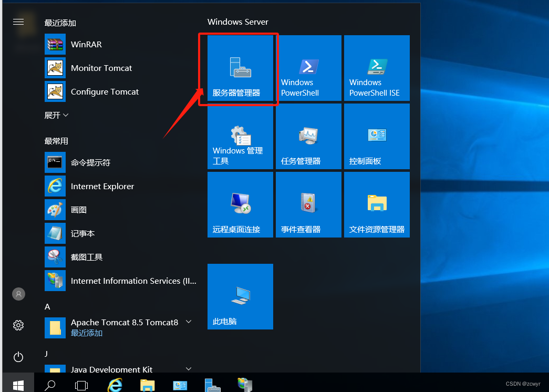Open Server Manager from the taskbar

coord(213,385)
